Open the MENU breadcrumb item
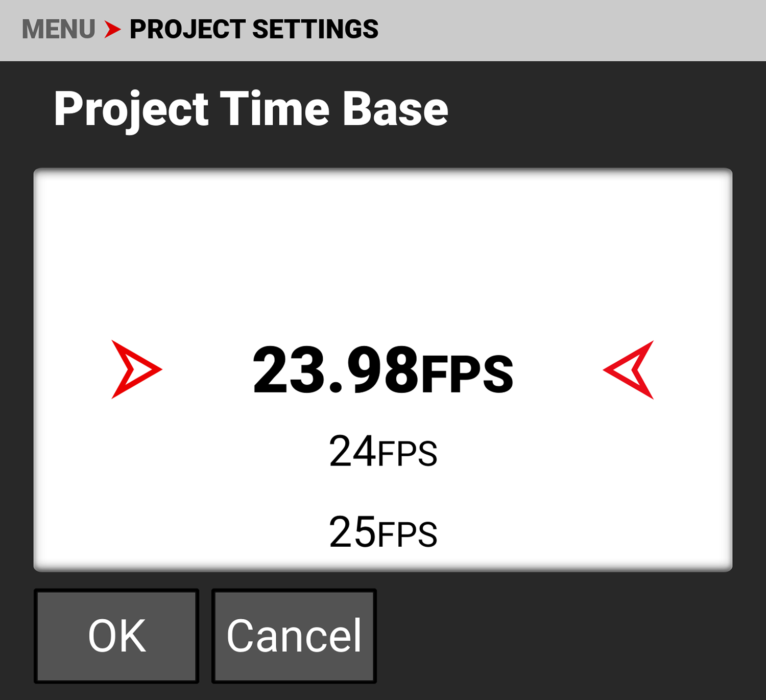Screen dimensions: 766x700 pos(58,29)
